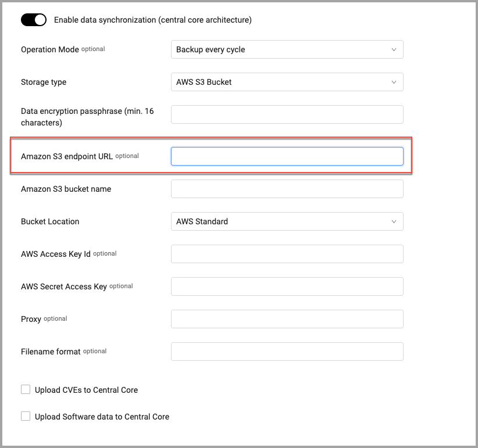Click the Enable data synchronization label text
The height and width of the screenshot is (448, 478).
tap(153, 20)
